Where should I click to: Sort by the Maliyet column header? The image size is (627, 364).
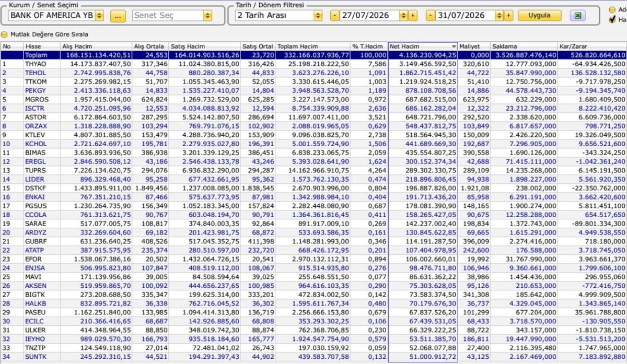click(474, 46)
